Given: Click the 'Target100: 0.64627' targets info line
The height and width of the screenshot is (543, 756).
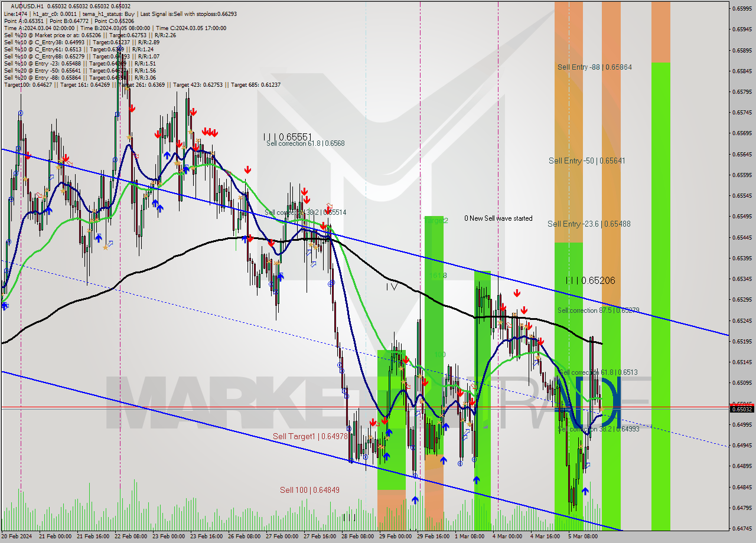Looking at the screenshot, I should [142, 84].
